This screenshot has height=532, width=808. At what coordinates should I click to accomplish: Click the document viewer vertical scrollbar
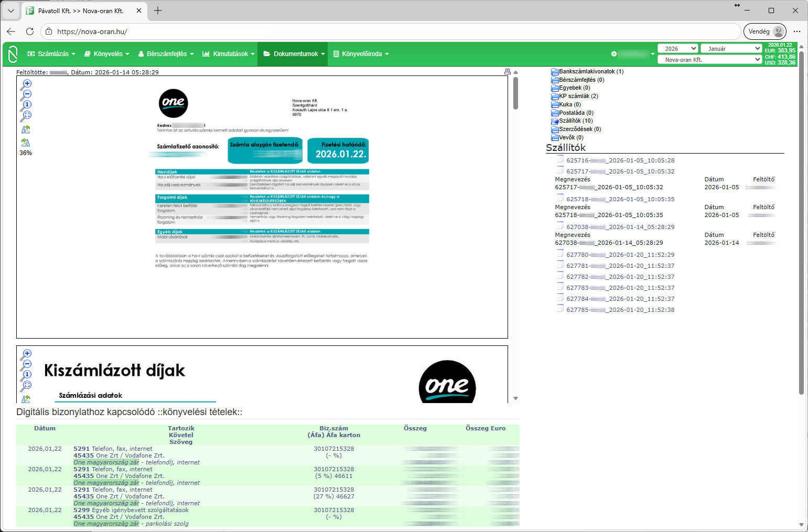tap(515, 93)
